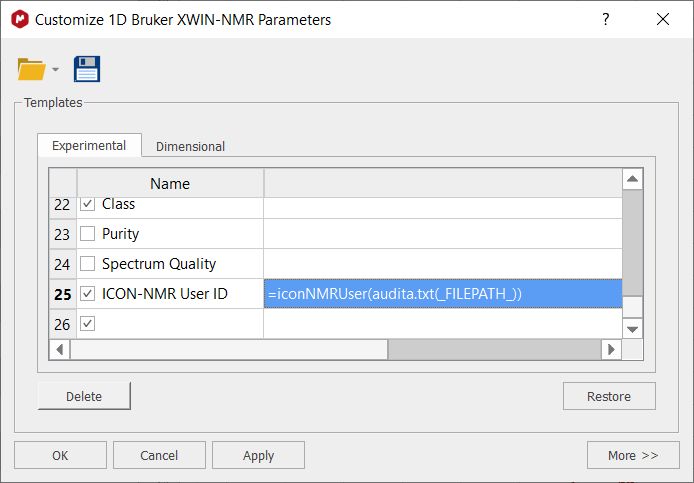Uncheck the ICON-NMR User ID checkbox
The image size is (694, 483).
[87, 294]
